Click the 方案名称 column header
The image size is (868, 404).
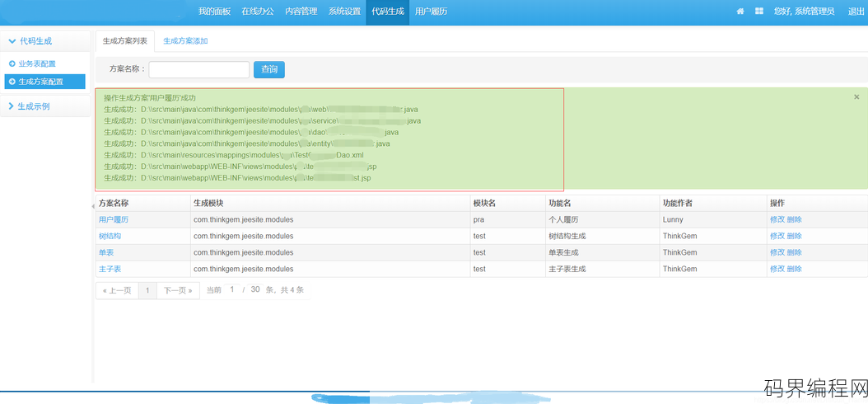(x=142, y=204)
